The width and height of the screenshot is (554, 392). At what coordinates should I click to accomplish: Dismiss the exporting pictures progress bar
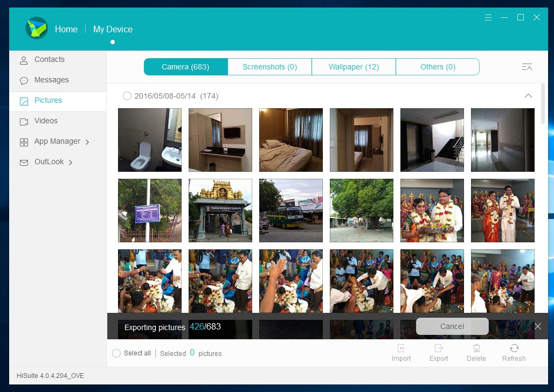pyautogui.click(x=537, y=326)
